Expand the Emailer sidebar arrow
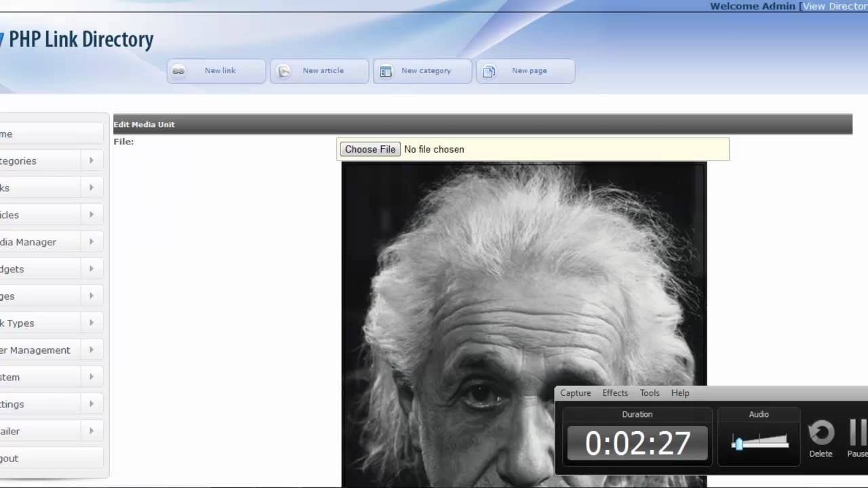This screenshot has width=868, height=488. (x=92, y=432)
